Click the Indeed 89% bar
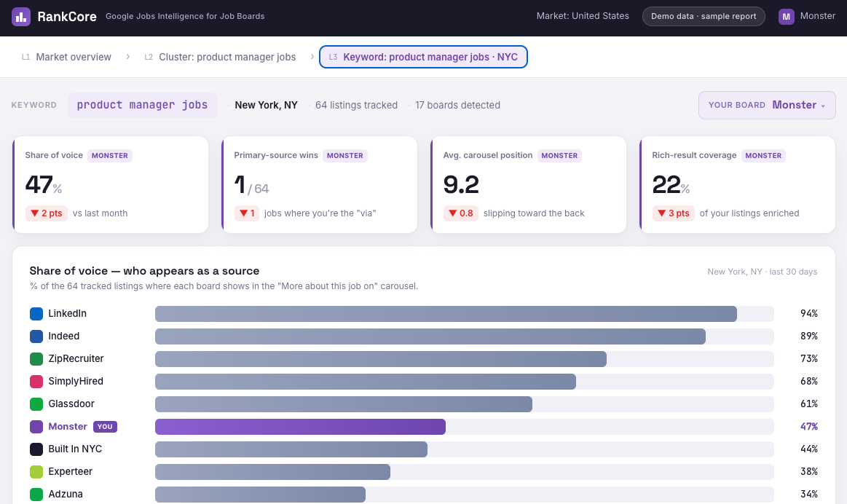 [430, 336]
